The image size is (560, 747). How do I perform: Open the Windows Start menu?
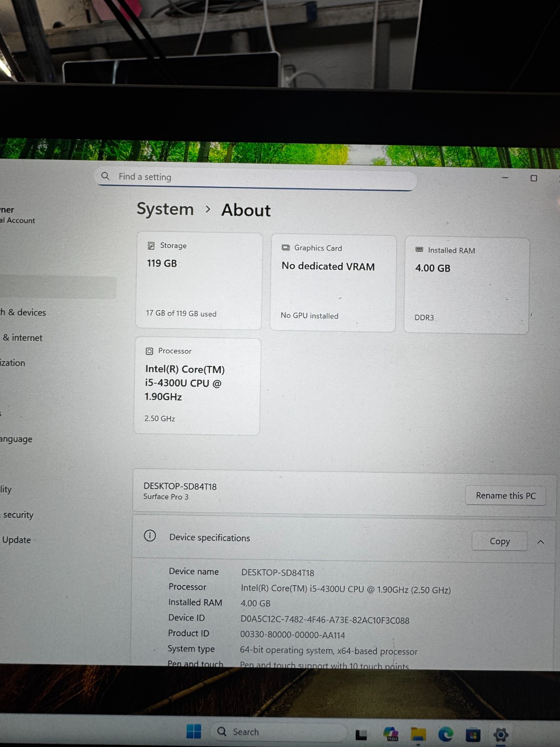pos(194,731)
